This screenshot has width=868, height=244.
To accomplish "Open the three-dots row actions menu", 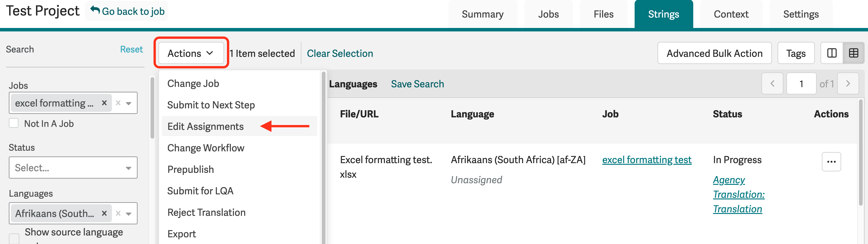I will (831, 162).
